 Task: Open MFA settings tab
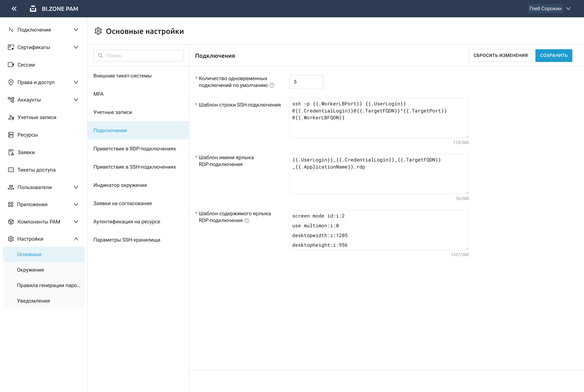coord(98,94)
